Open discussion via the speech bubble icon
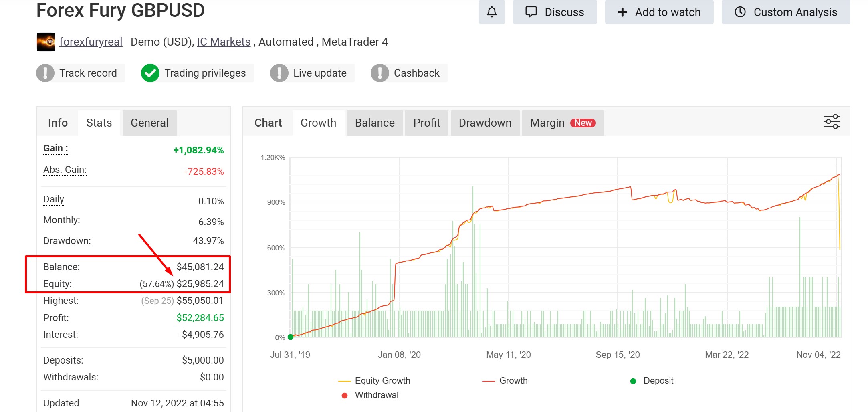Image resolution: width=868 pixels, height=412 pixels. click(x=531, y=12)
